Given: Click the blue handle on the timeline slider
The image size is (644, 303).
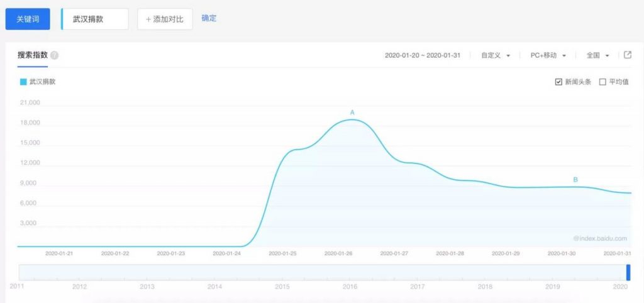Looking at the screenshot, I should pos(628,272).
